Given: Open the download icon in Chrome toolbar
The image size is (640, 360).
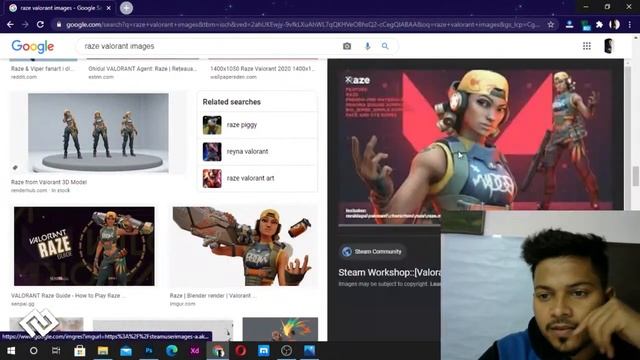Looking at the screenshot, I should click(569, 24).
